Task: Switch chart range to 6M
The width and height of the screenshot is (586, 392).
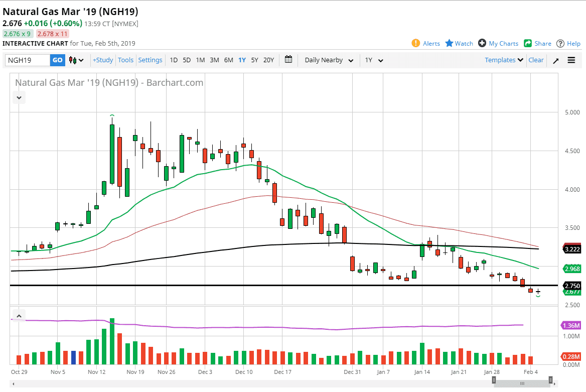Action: 228,60
